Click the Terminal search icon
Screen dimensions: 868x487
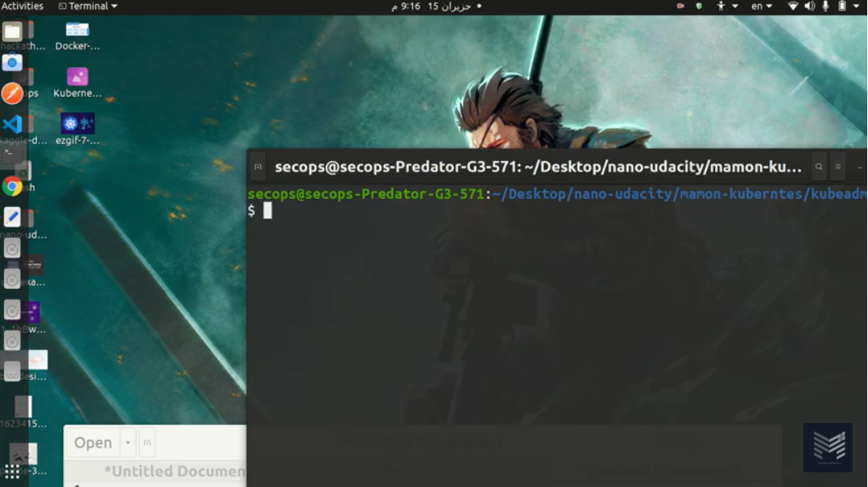tap(819, 167)
